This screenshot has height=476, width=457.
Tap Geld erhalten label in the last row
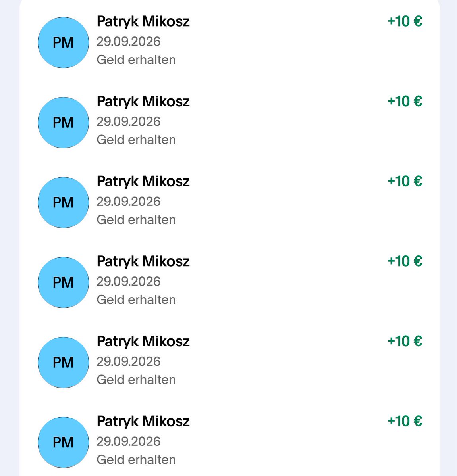[x=136, y=459]
